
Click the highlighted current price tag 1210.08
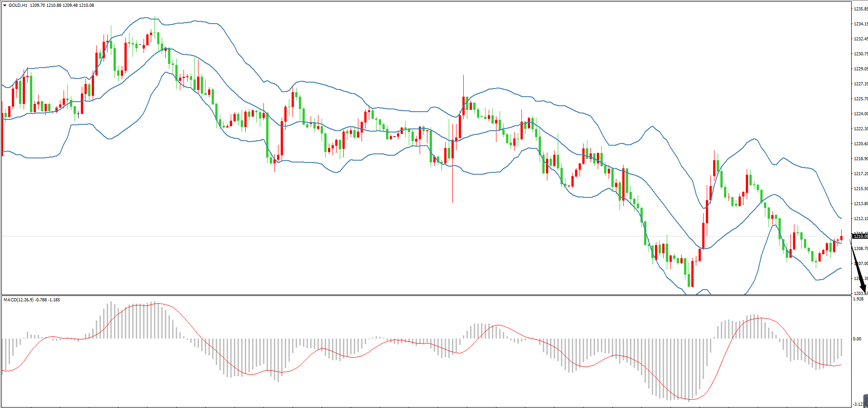(x=860, y=236)
